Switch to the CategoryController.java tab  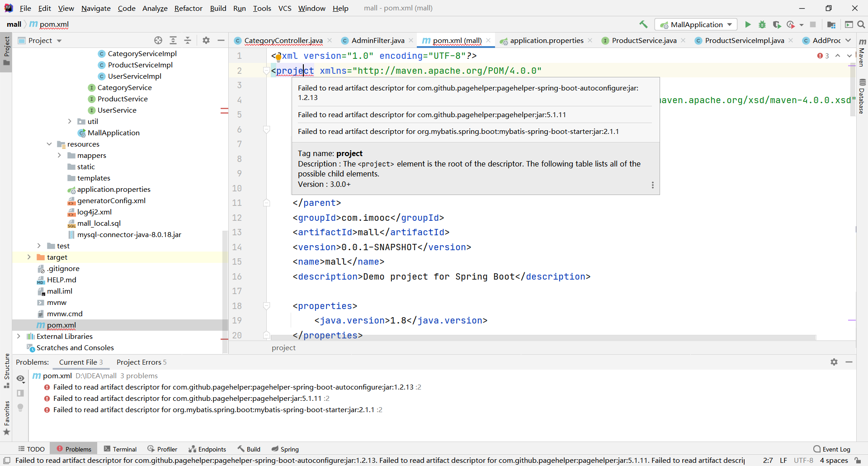pos(283,40)
